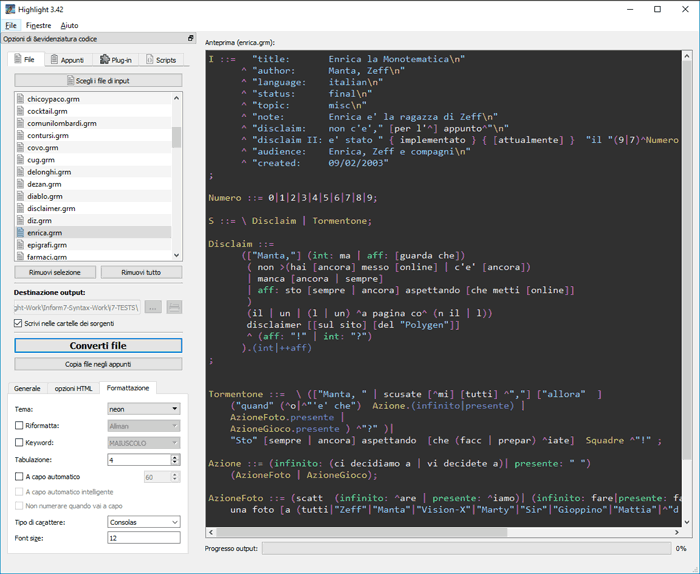Click file icon of enrica.grm

(x=20, y=233)
